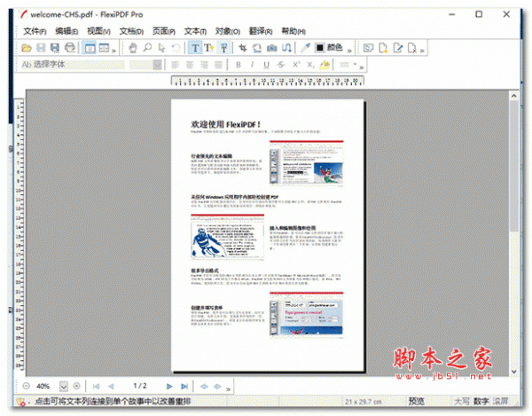532x416 pixels.
Task: Toggle Italic formatting
Action: coord(252,65)
